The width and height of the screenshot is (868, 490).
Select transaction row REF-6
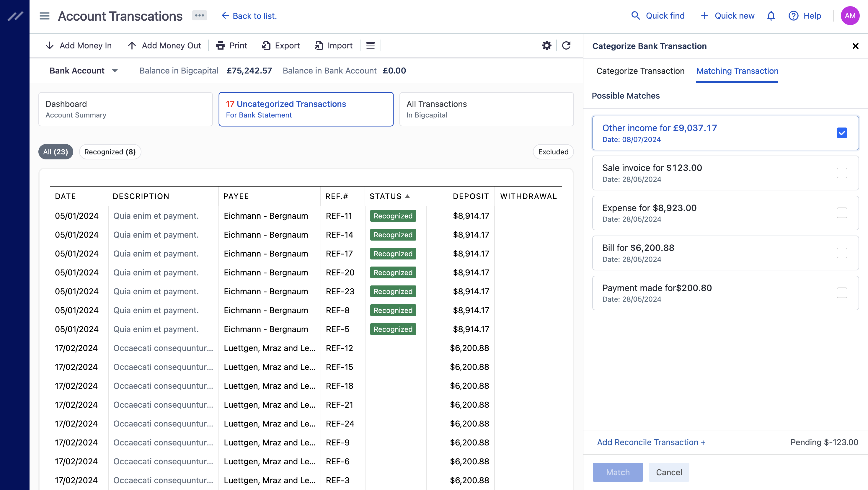click(x=306, y=461)
